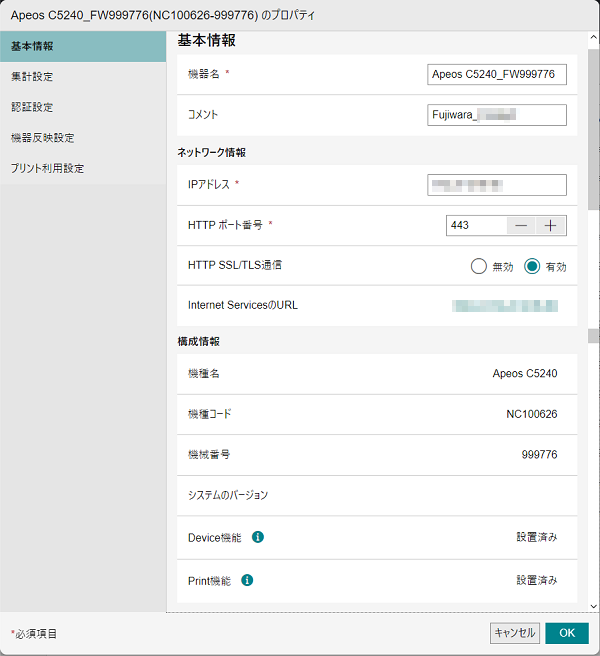Switch to 集計設定 section

click(x=83, y=77)
